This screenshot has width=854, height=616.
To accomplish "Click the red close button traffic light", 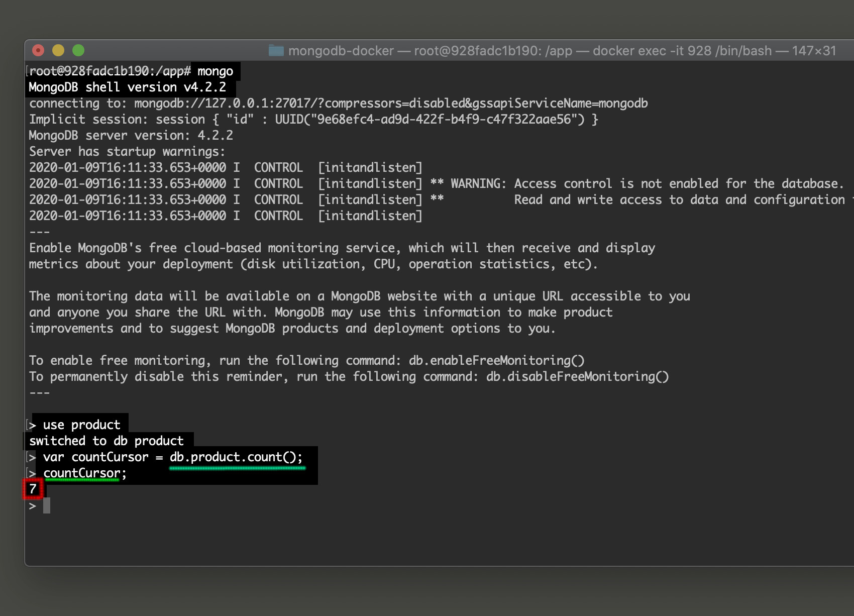I will point(37,50).
